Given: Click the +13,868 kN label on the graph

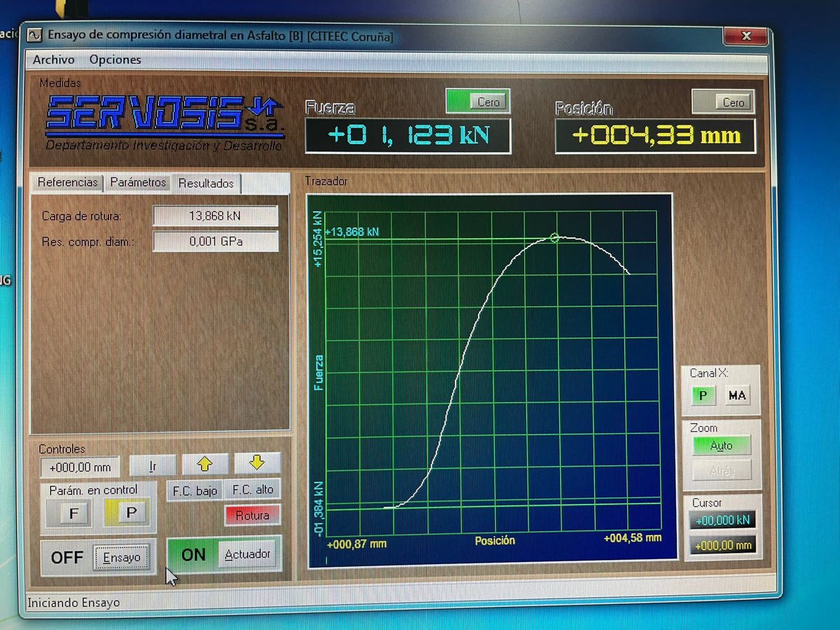Looking at the screenshot, I should point(352,232).
